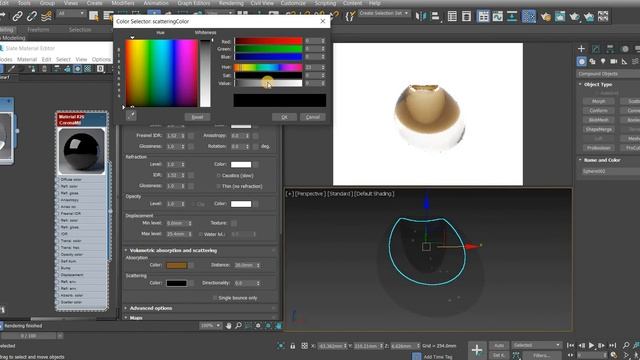The height and width of the screenshot is (360, 640).
Task: Open the Graph Editors menu
Action: click(194, 3)
